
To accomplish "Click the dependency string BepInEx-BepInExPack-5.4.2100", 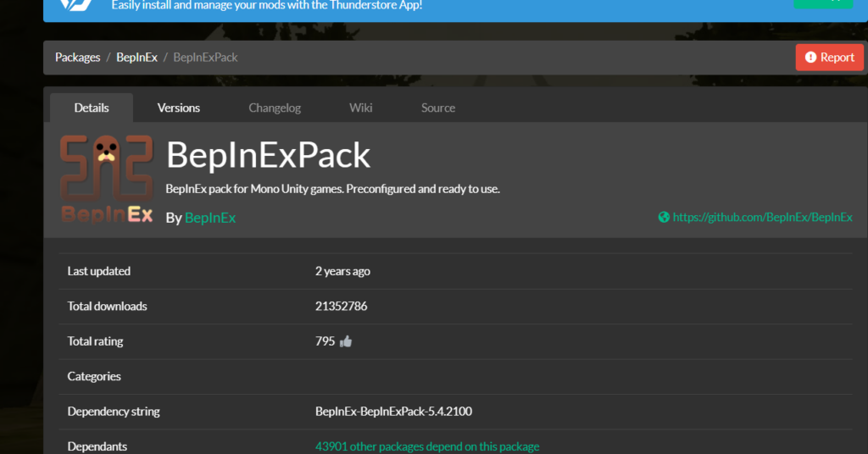I will pos(393,412).
